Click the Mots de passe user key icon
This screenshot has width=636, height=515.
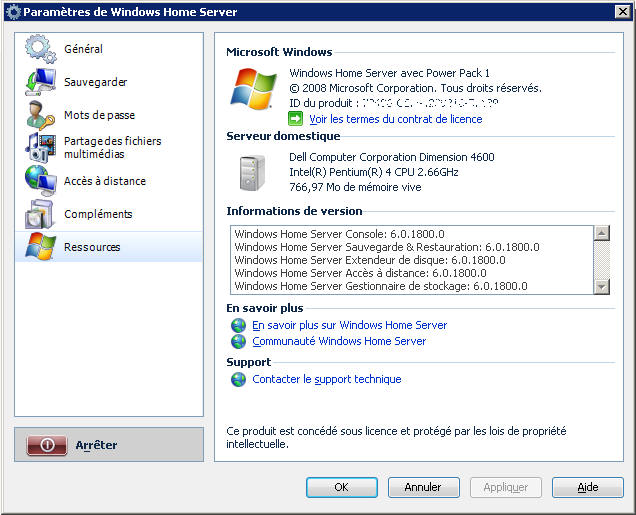click(41, 115)
